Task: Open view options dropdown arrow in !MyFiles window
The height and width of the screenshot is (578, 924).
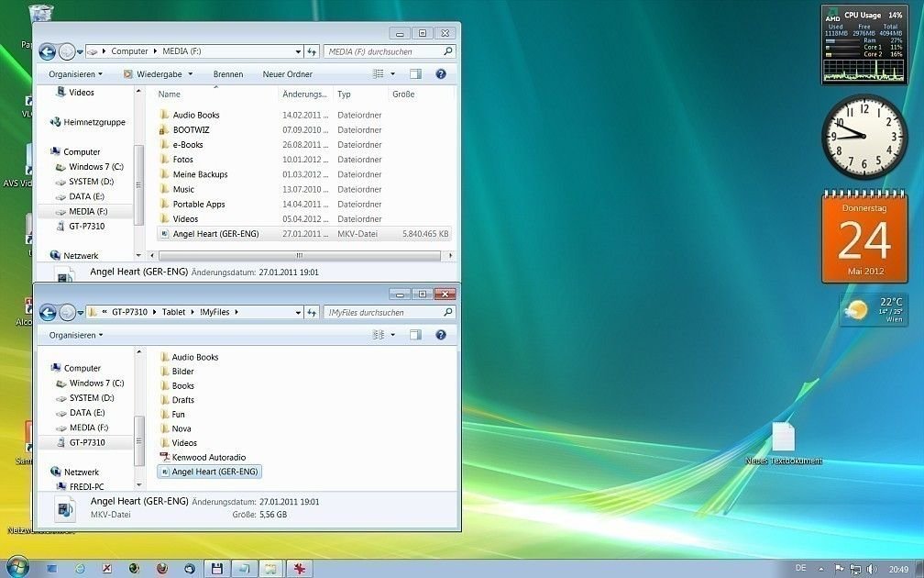Action: point(393,335)
